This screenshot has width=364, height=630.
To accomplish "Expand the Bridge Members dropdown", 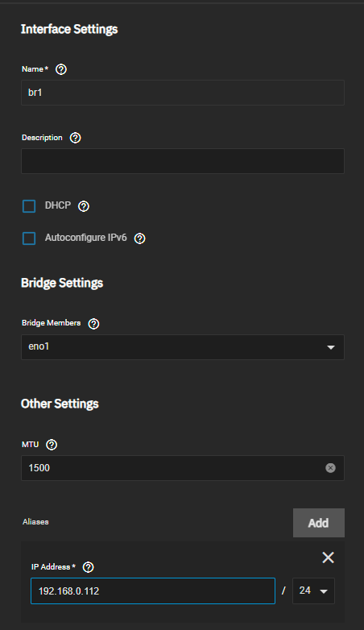I will coord(331,347).
